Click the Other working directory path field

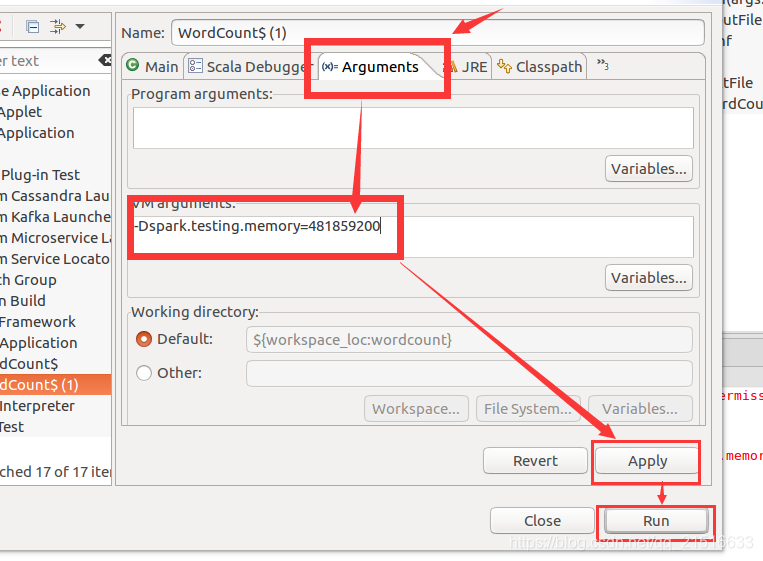pyautogui.click(x=469, y=373)
